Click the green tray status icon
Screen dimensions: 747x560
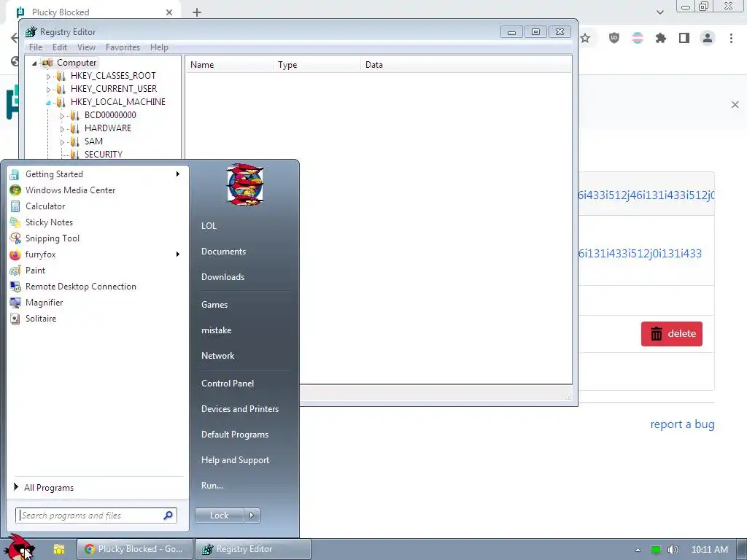click(x=656, y=550)
